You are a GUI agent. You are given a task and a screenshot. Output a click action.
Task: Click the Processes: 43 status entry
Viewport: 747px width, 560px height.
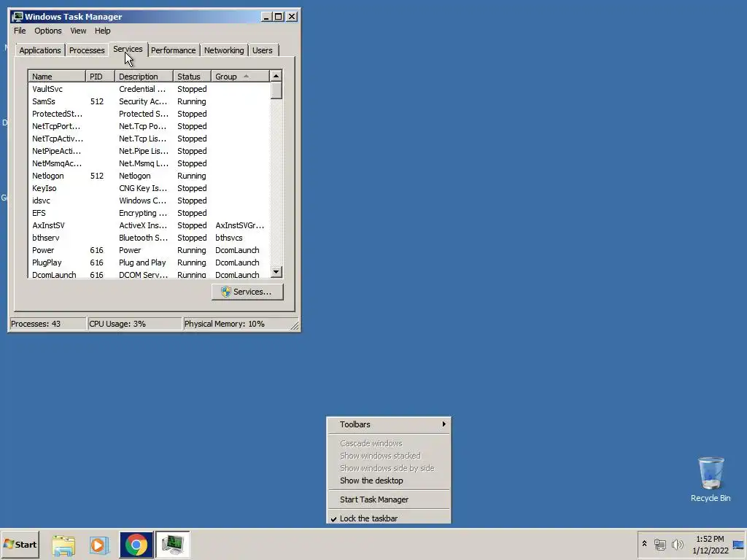coord(47,324)
